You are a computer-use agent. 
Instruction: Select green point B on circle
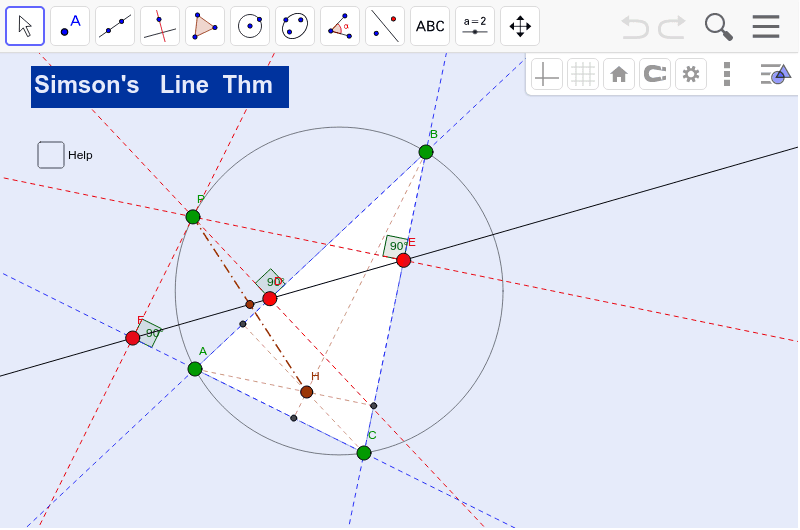pyautogui.click(x=426, y=152)
